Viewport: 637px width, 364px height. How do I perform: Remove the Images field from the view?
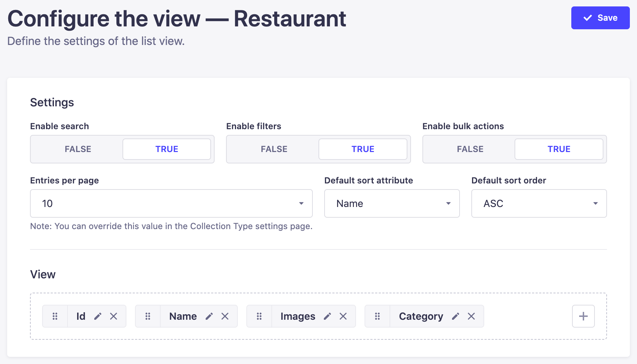tap(343, 316)
